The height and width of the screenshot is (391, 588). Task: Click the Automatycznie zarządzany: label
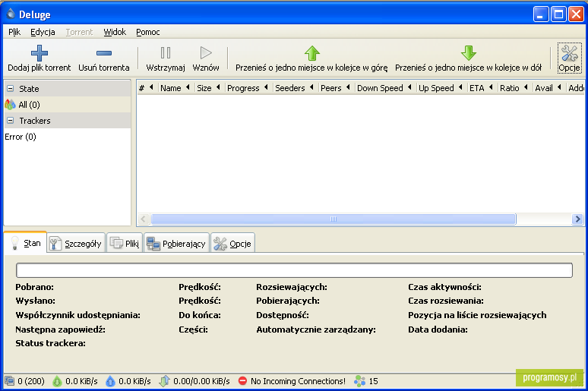(316, 330)
